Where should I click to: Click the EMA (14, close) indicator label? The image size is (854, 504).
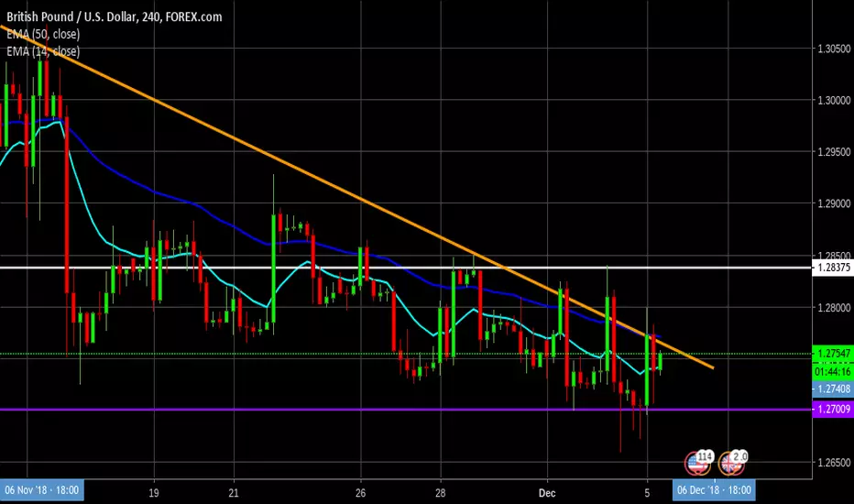[x=43, y=51]
